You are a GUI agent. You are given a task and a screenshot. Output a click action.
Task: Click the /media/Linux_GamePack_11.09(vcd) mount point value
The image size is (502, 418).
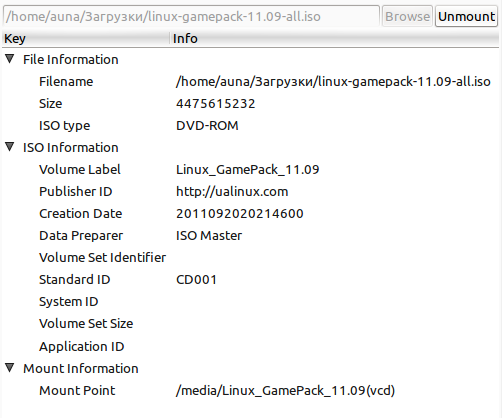285,391
